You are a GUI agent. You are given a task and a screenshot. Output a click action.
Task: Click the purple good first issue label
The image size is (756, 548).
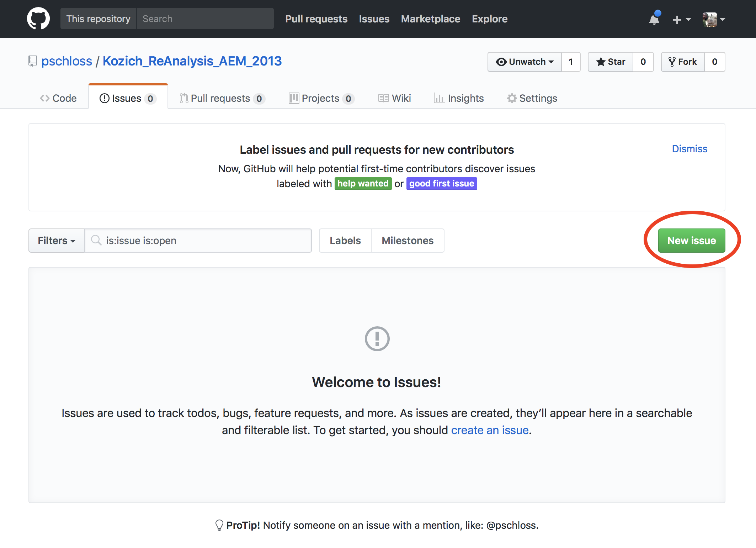click(442, 184)
